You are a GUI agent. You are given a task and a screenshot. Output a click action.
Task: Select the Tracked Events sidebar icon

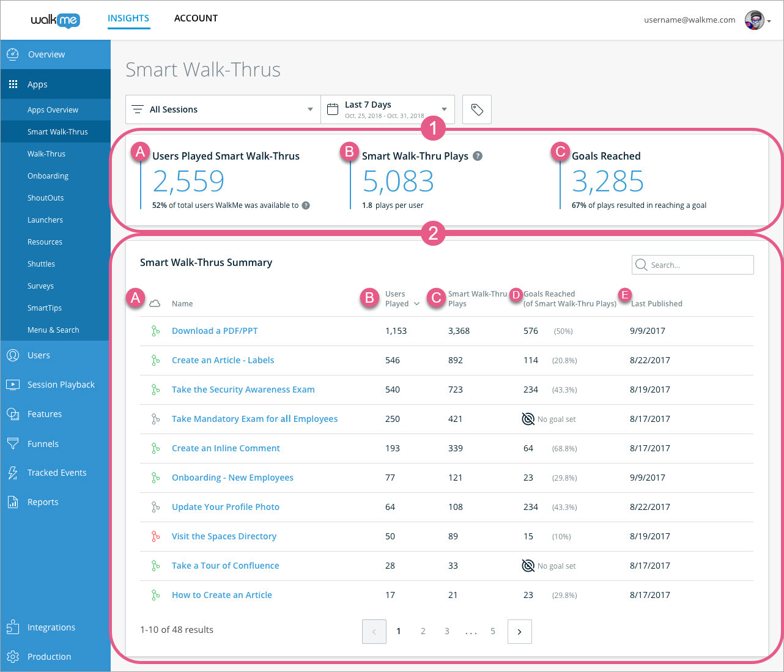coord(13,472)
